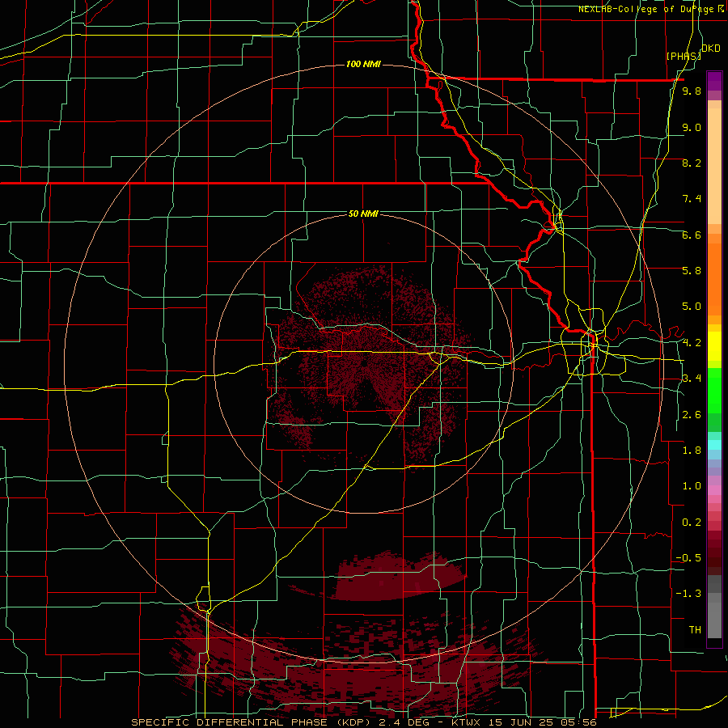This screenshot has height=728, width=728.
Task: Click the 3.4 scale value
Action: (x=692, y=379)
